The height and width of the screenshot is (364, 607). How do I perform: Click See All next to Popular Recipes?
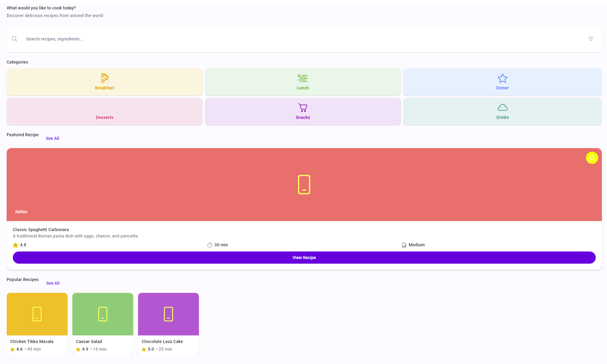[x=53, y=283]
